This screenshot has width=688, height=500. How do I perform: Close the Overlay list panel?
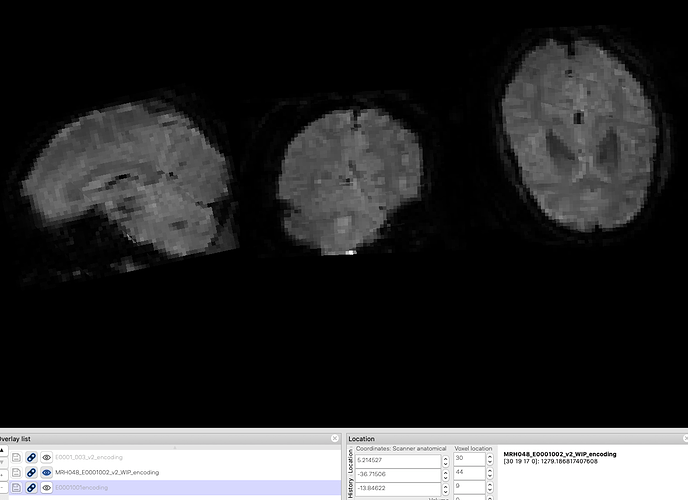pyautogui.click(x=335, y=438)
